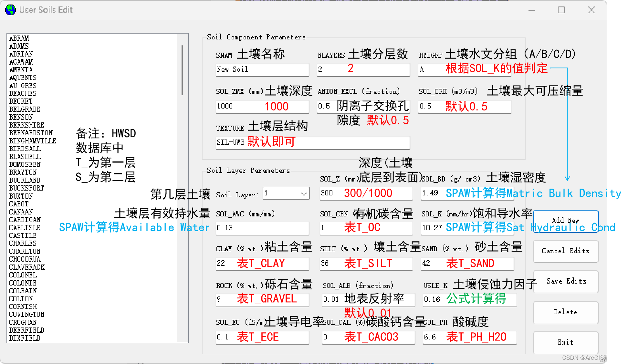628x364 pixels.
Task: Select BELGRADE in the soils list
Action: coord(25,109)
